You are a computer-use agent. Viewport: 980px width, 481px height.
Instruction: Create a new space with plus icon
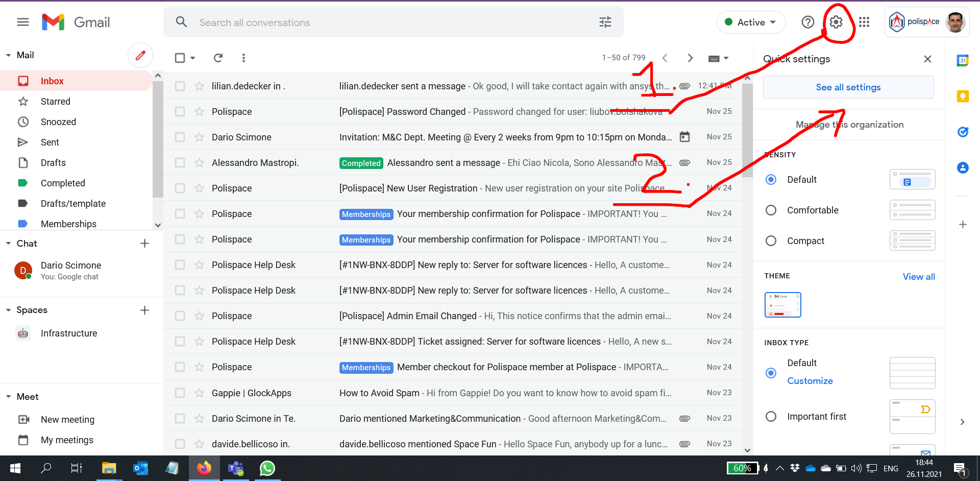[144, 310]
